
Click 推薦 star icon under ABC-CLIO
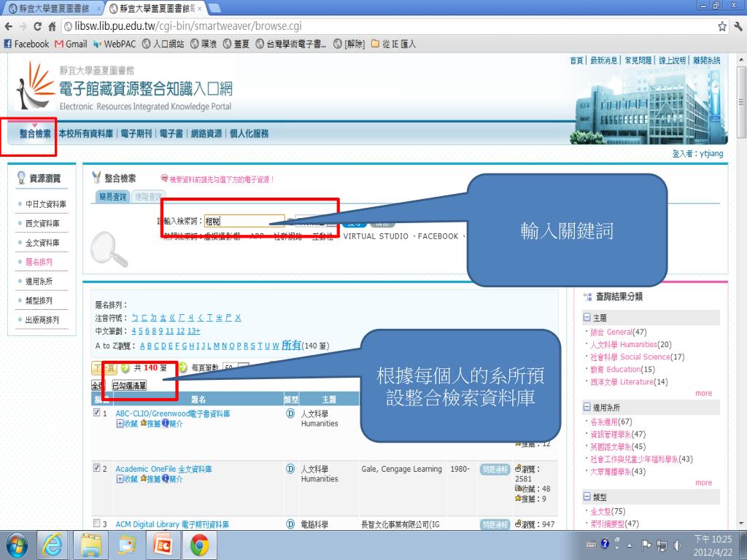click(x=144, y=424)
